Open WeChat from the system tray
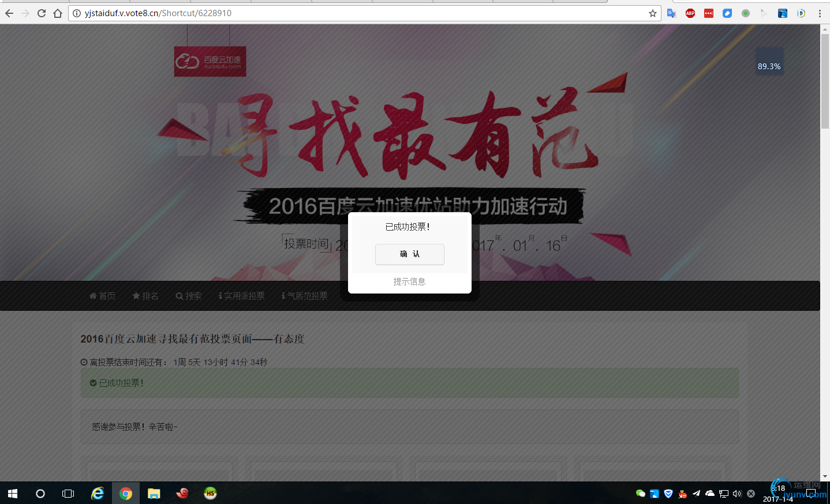This screenshot has height=504, width=830. click(x=641, y=494)
